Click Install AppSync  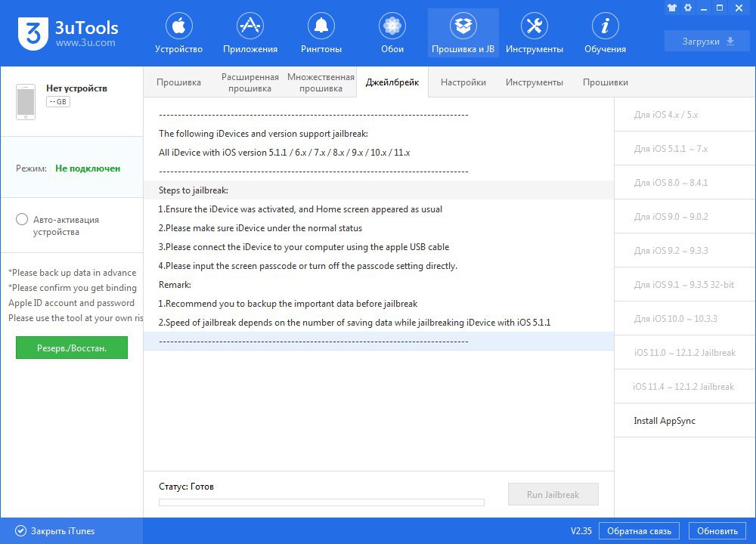point(685,421)
